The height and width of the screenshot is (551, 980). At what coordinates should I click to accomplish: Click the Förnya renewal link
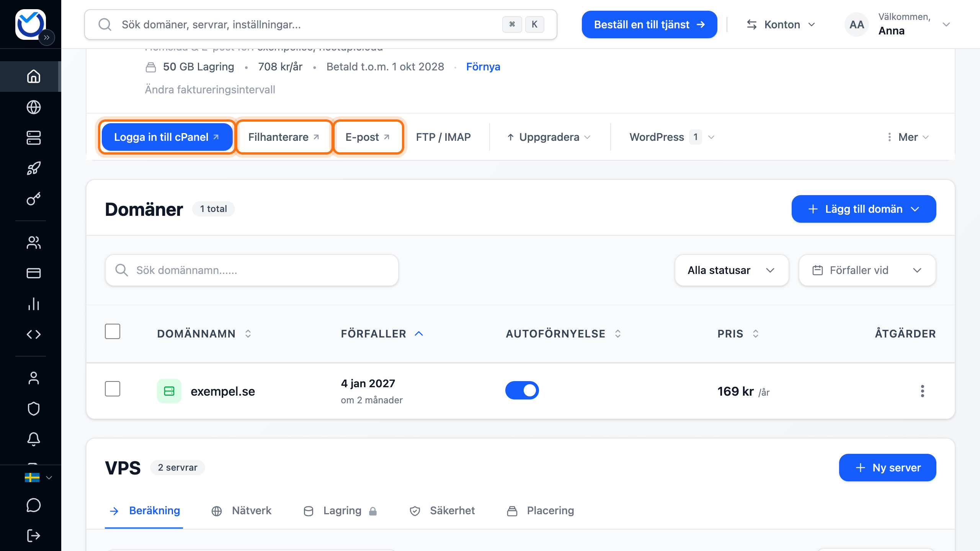[x=483, y=67]
